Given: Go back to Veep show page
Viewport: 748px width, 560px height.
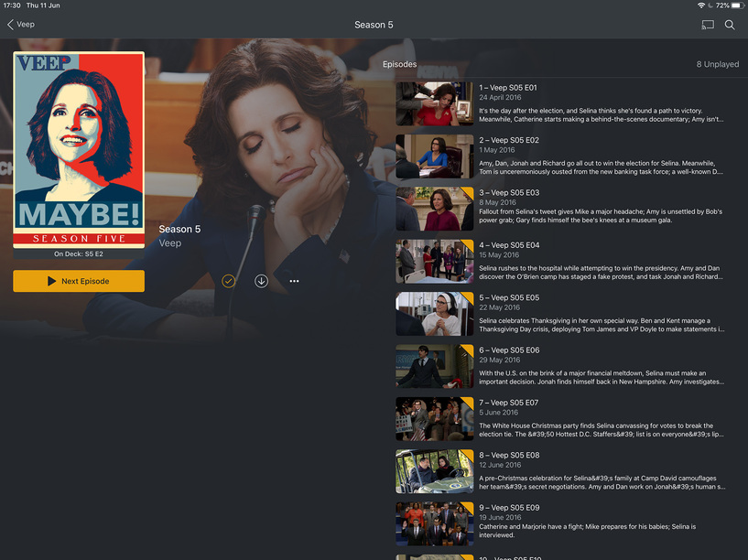Looking at the screenshot, I should point(21,25).
